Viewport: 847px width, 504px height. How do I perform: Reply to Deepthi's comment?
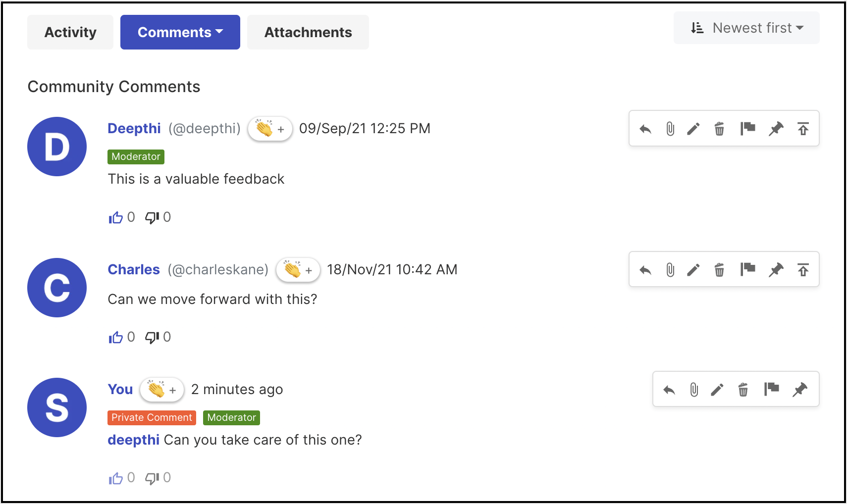(x=645, y=129)
